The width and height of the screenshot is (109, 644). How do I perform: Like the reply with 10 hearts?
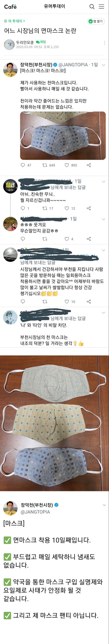(67, 302)
